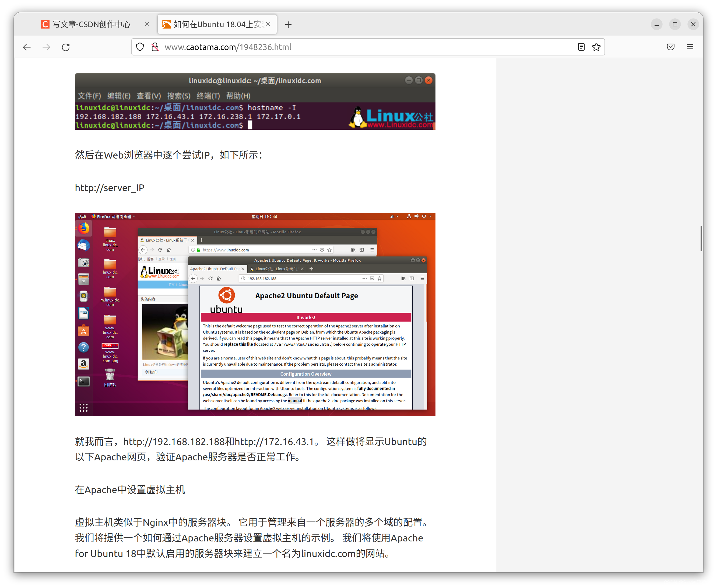Screen dimensions: 717x588
Task: Open the page actions ellipsis menu in the embedded browser
Action: 364,278
